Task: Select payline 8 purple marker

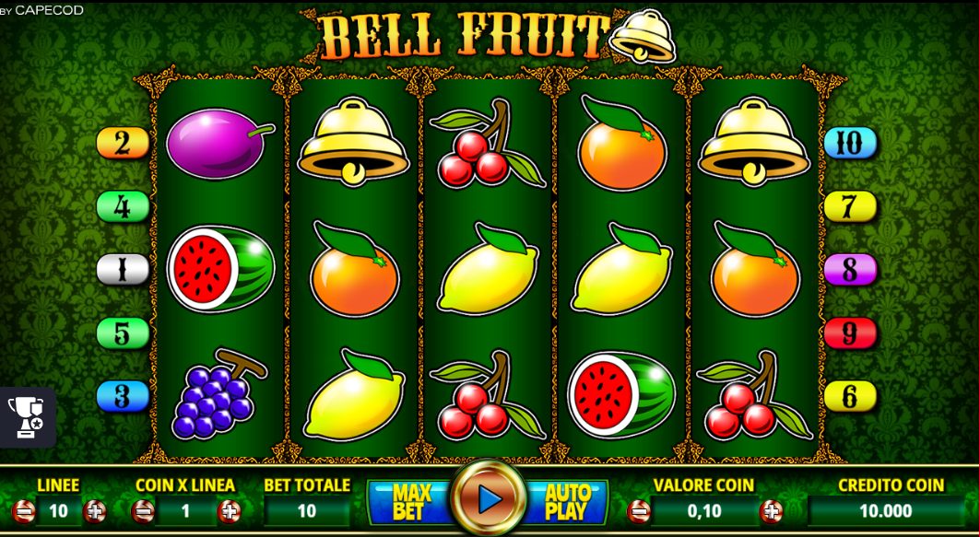Action: 850,270
